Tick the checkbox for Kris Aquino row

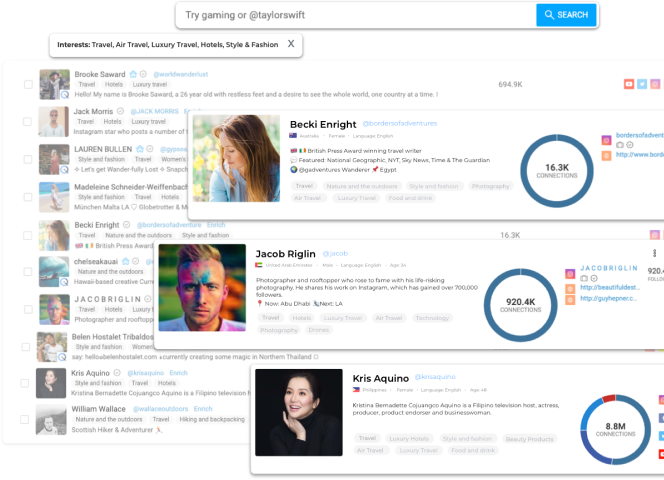[x=25, y=383]
